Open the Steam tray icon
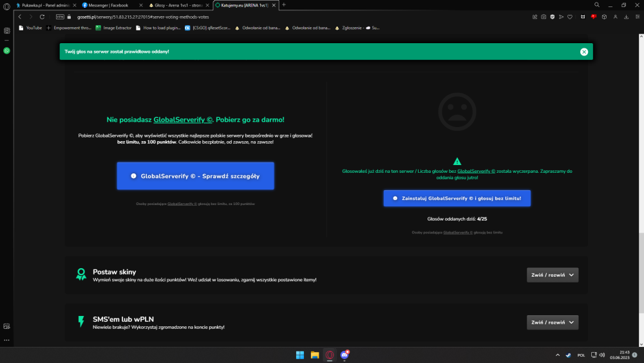The width and height of the screenshot is (644, 363). coord(568,355)
